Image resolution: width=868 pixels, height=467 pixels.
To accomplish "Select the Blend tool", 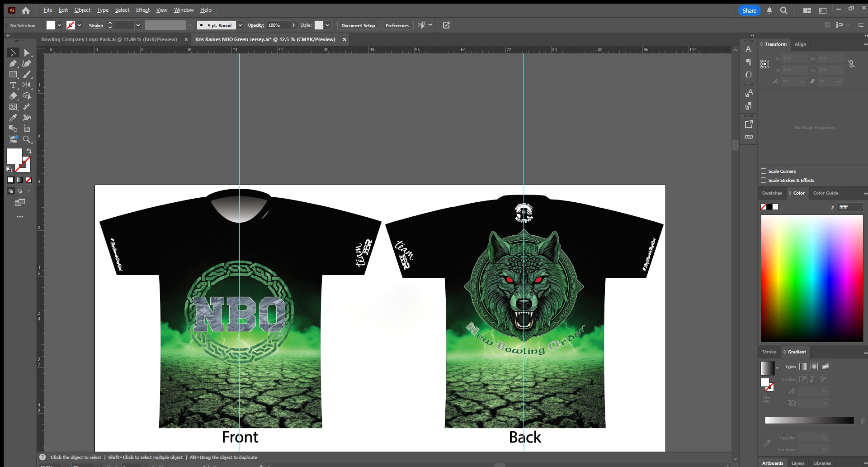I will coord(13,129).
